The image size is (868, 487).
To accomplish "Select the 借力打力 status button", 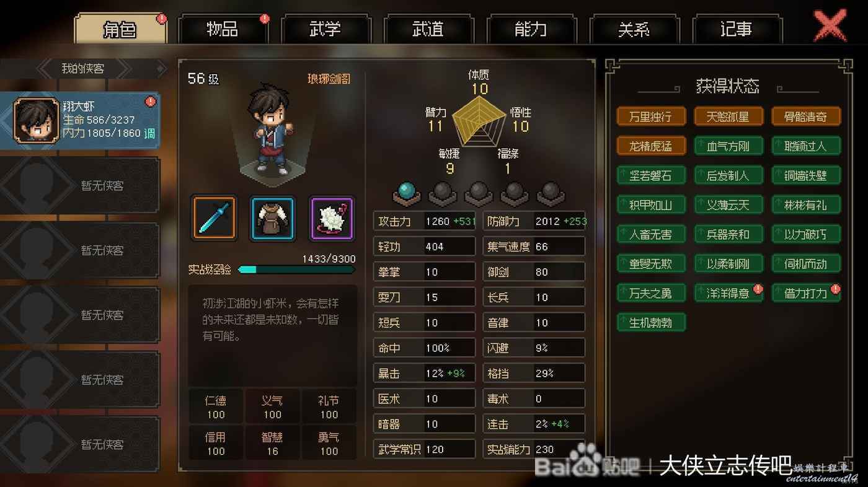I will (806, 293).
